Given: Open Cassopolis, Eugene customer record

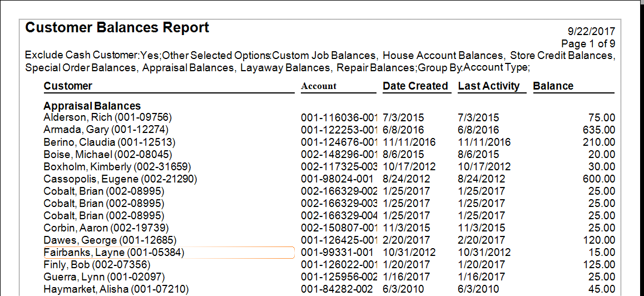Looking at the screenshot, I should click(120, 179).
